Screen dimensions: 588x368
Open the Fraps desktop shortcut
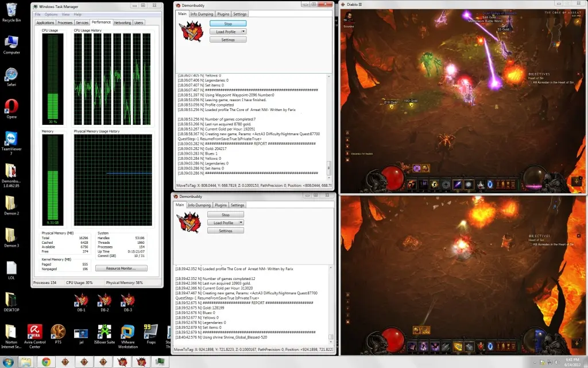[150, 333]
